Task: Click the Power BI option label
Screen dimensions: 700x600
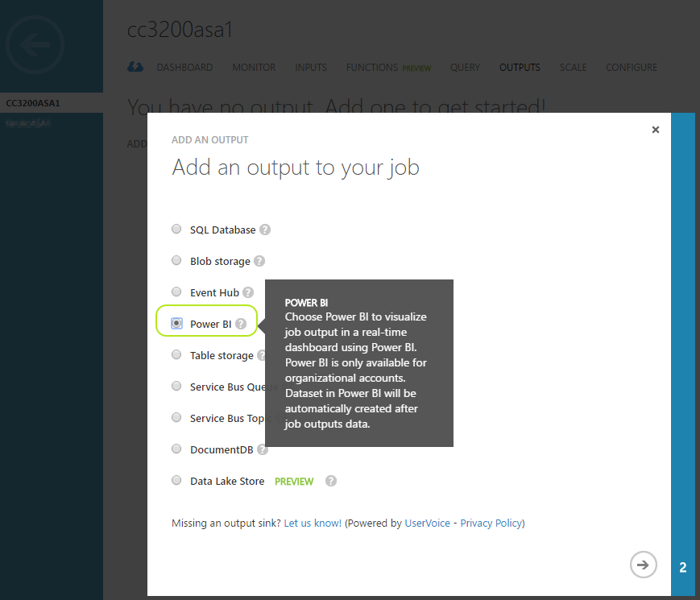Action: pos(211,324)
